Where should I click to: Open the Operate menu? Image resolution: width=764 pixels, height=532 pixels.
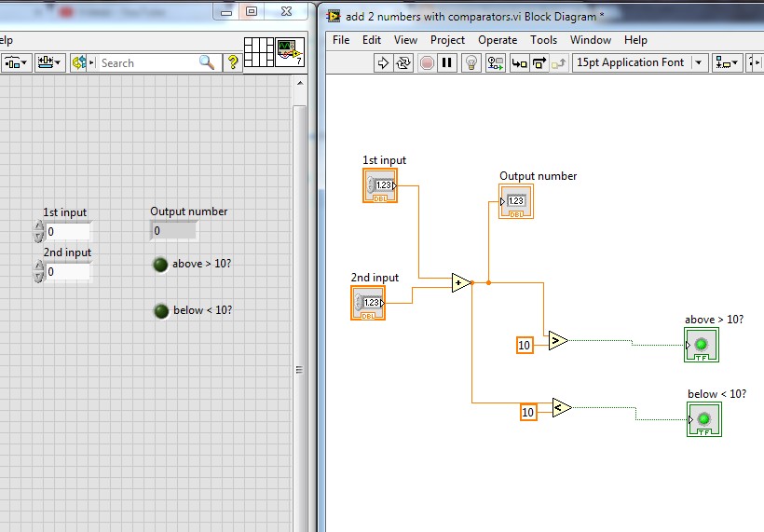click(498, 40)
